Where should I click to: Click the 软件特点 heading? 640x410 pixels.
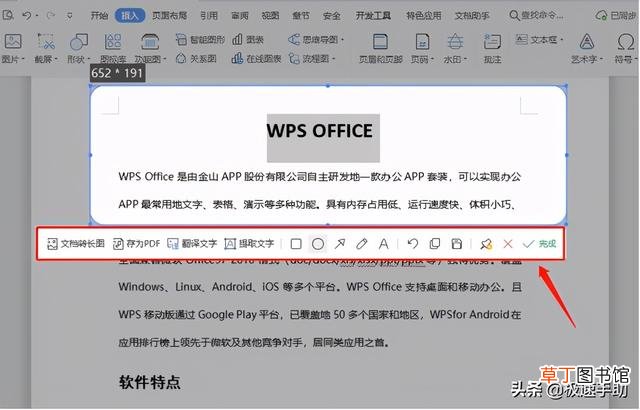150,382
